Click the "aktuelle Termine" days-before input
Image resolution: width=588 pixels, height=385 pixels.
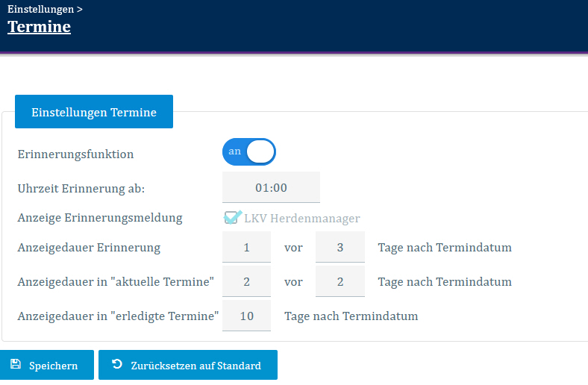coord(246,281)
